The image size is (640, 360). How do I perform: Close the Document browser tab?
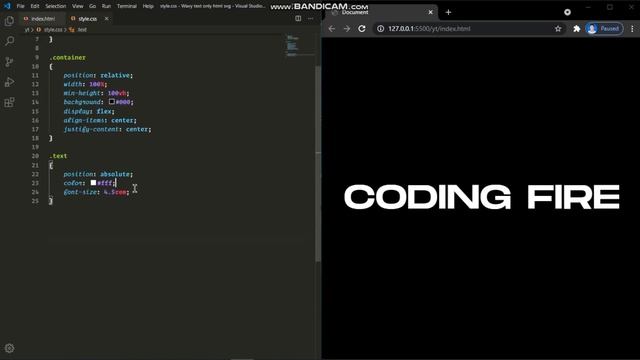click(x=430, y=12)
